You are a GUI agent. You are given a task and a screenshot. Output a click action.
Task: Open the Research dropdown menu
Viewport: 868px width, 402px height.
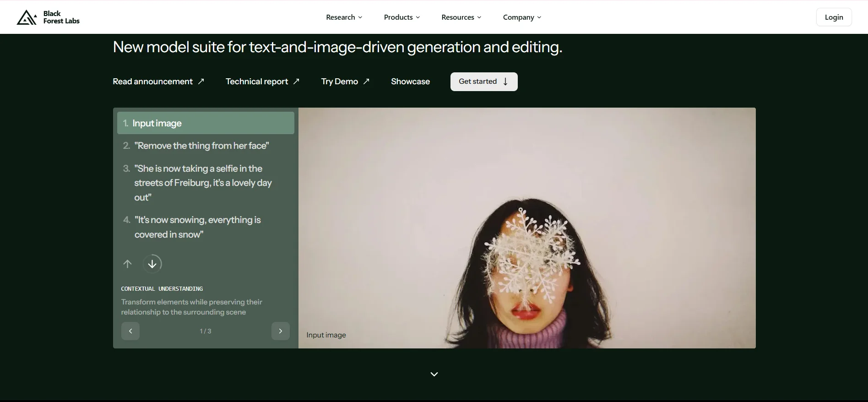[344, 17]
